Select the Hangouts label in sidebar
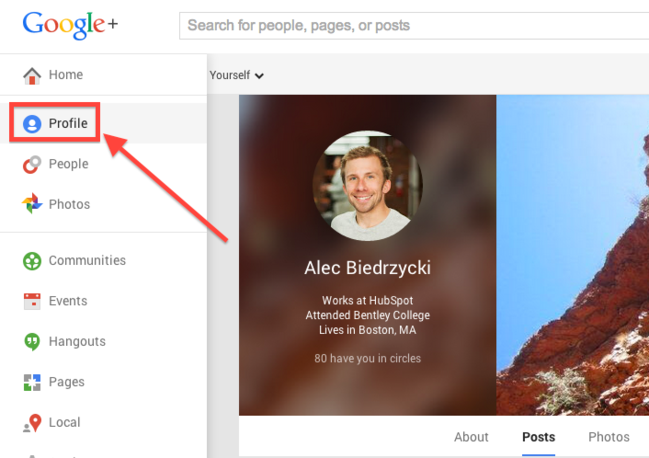 pyautogui.click(x=77, y=342)
